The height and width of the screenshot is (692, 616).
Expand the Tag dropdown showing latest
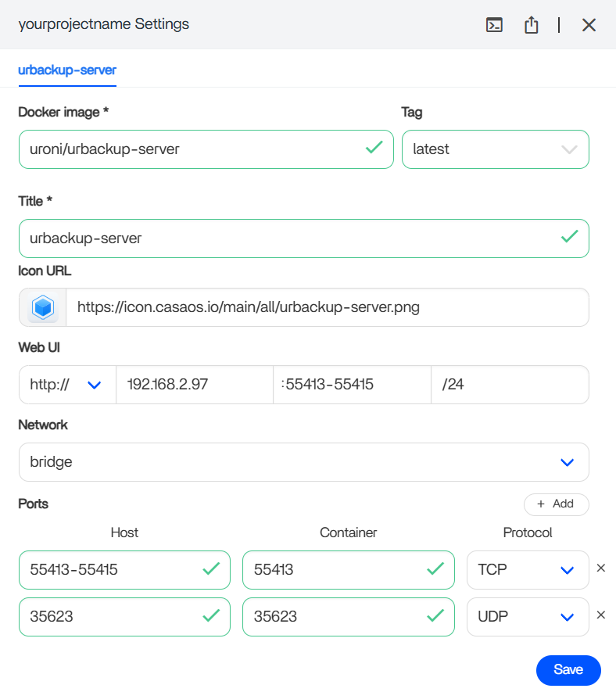point(495,149)
